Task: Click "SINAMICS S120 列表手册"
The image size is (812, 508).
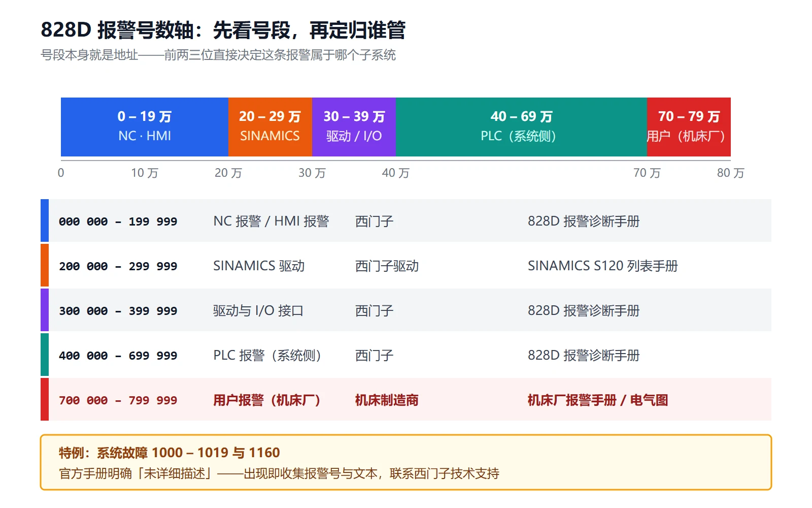Action: coord(603,266)
